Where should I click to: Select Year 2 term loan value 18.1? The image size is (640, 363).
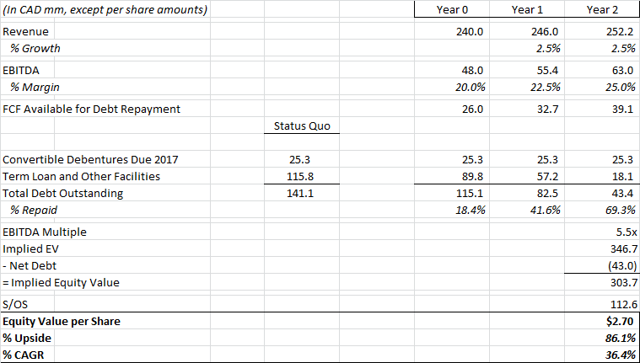click(x=623, y=176)
